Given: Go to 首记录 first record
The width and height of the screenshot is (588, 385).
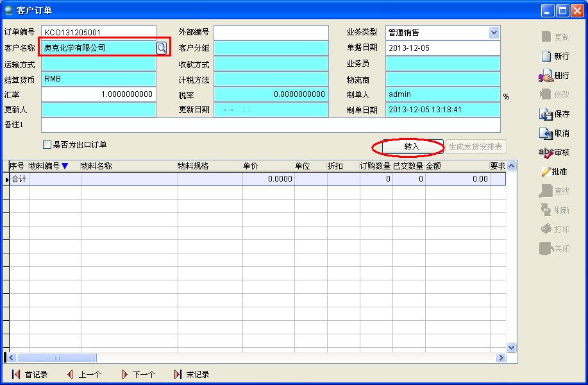Looking at the screenshot, I should (16, 374).
